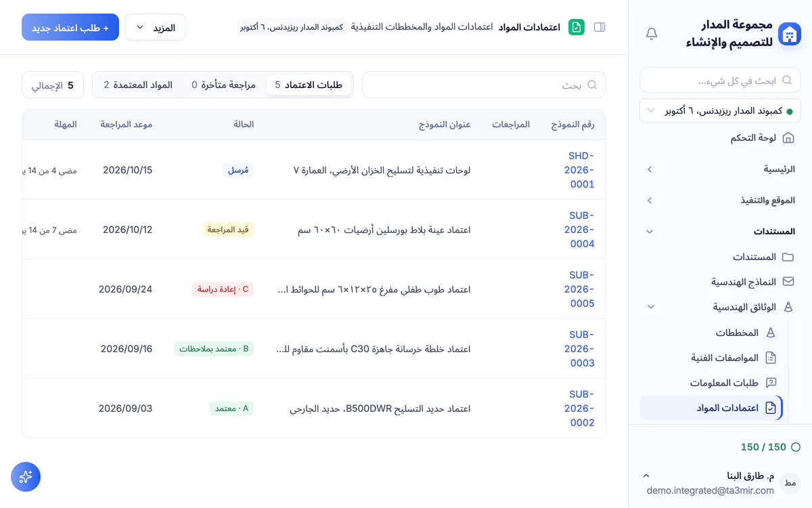
Task: Click the sidebar search field ابحث في كل شيء
Action: point(721,80)
